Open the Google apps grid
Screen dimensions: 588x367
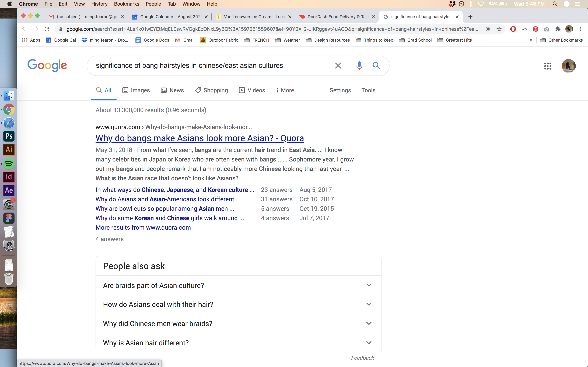[547, 66]
